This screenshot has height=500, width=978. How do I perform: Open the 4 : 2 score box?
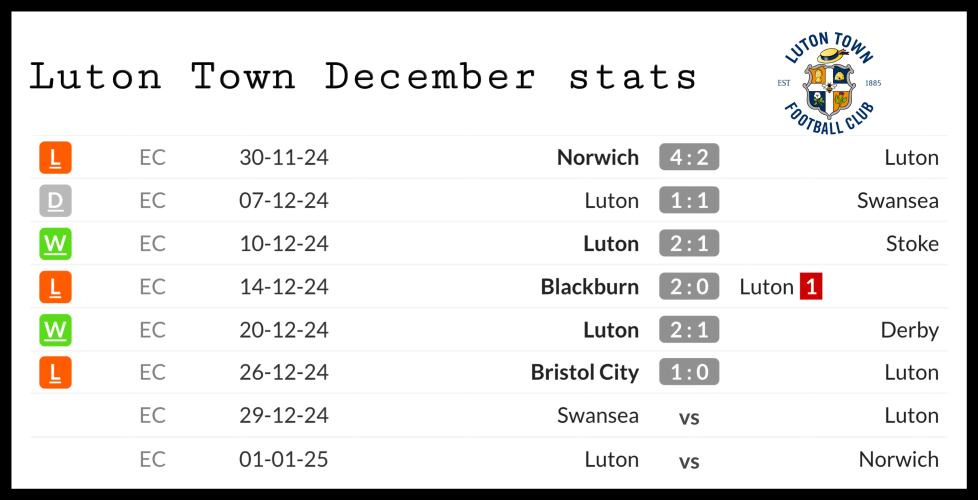click(689, 157)
